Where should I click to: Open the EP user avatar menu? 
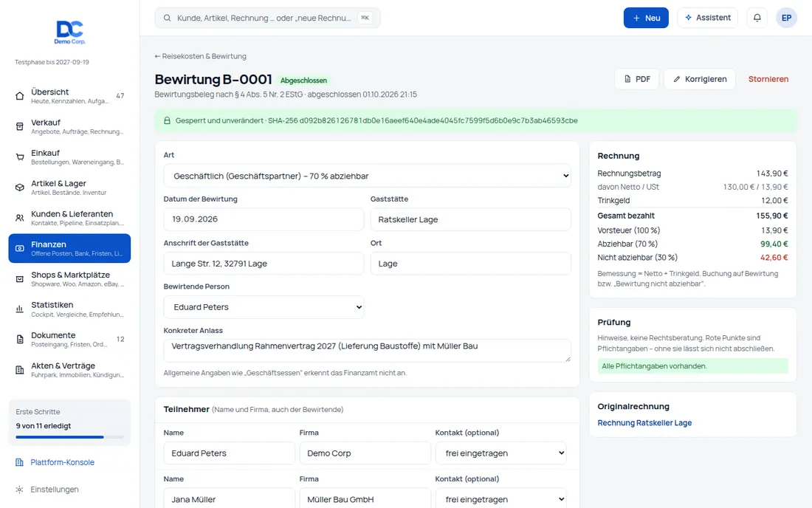[786, 18]
